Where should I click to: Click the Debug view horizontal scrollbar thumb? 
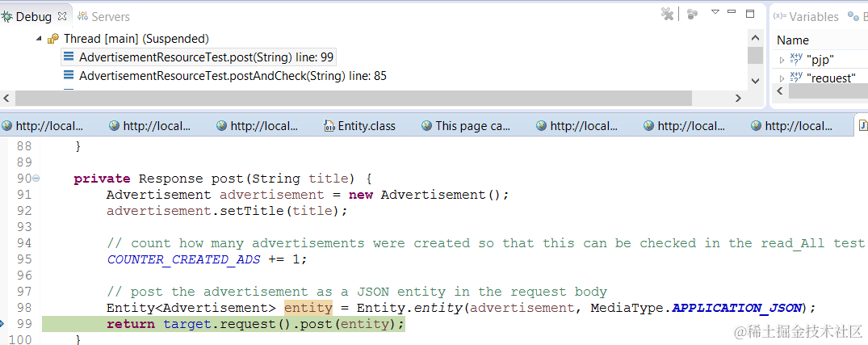tap(353, 98)
